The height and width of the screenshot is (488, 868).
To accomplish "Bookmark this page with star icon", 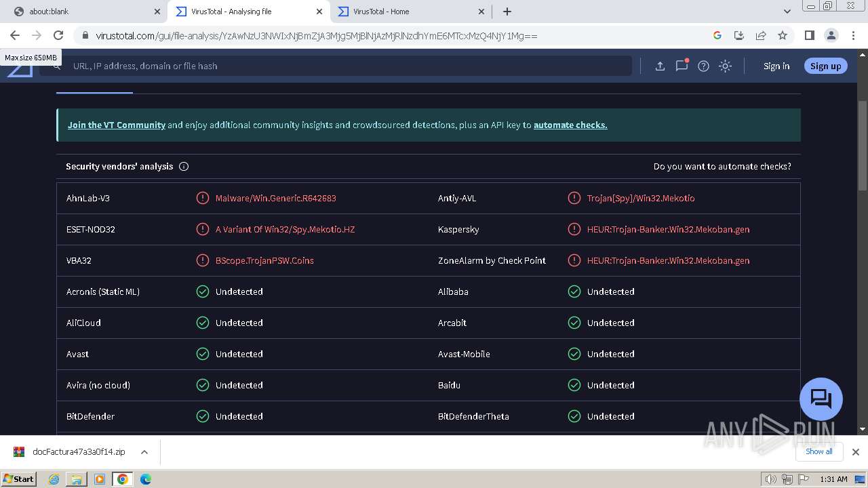I will (x=783, y=35).
